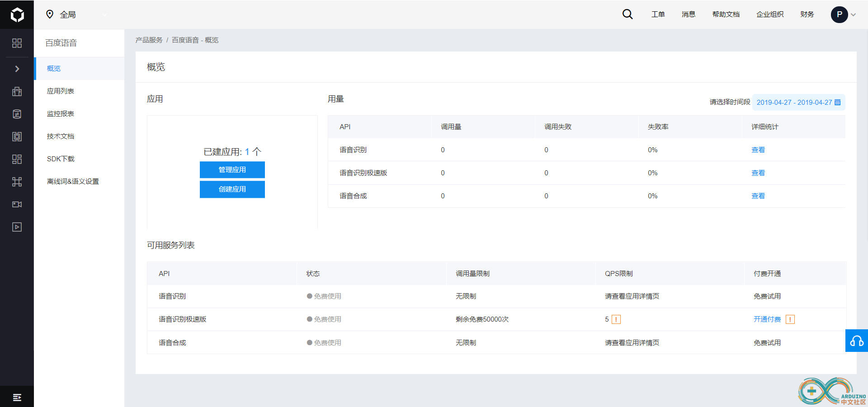Click 免费试用 in the 语音识别 row

coord(767,296)
